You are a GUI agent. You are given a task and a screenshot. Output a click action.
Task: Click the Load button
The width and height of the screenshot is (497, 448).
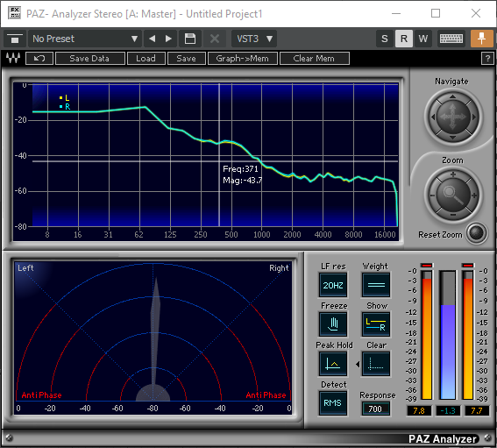[x=146, y=59]
